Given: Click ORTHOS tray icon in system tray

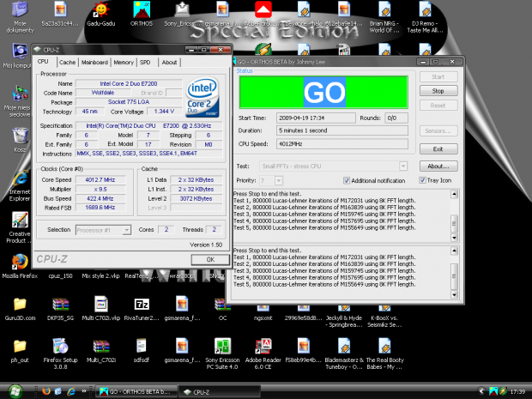Looking at the screenshot, I should click(493, 391).
